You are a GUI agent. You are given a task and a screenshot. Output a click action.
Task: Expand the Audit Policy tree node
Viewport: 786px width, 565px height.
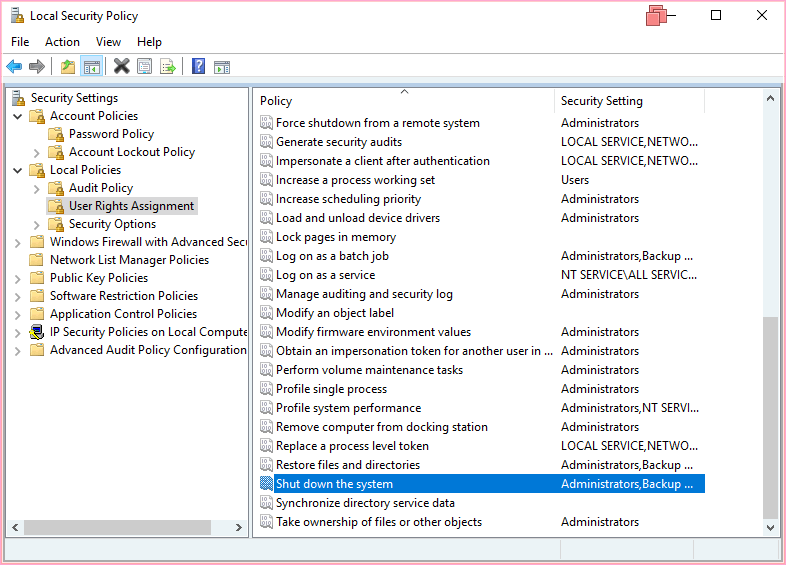tap(37, 188)
